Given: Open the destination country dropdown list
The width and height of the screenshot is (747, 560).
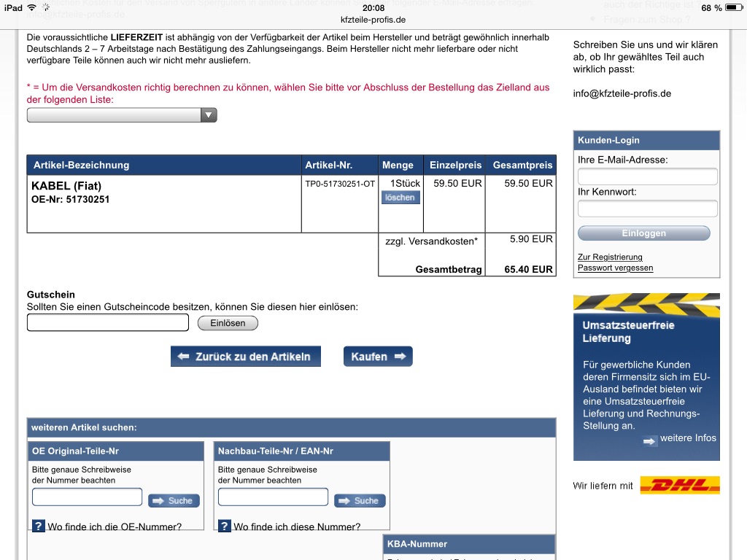Looking at the screenshot, I should pyautogui.click(x=122, y=115).
